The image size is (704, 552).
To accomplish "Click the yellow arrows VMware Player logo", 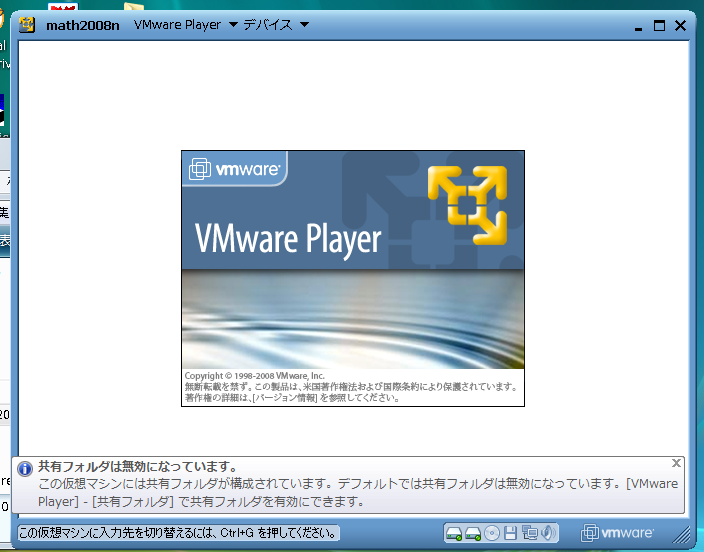I will click(468, 205).
